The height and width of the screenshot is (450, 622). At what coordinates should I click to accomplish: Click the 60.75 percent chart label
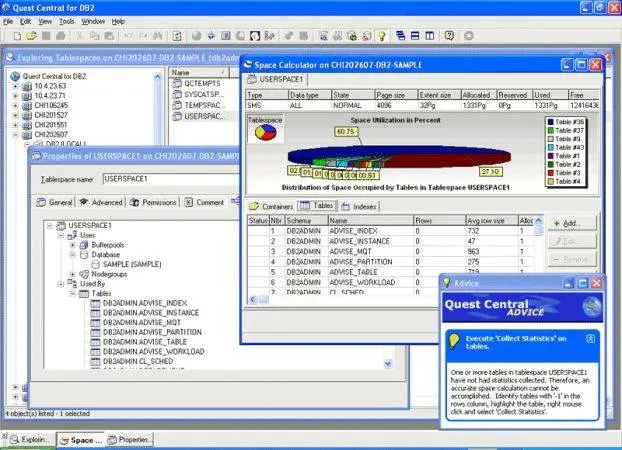(x=346, y=132)
